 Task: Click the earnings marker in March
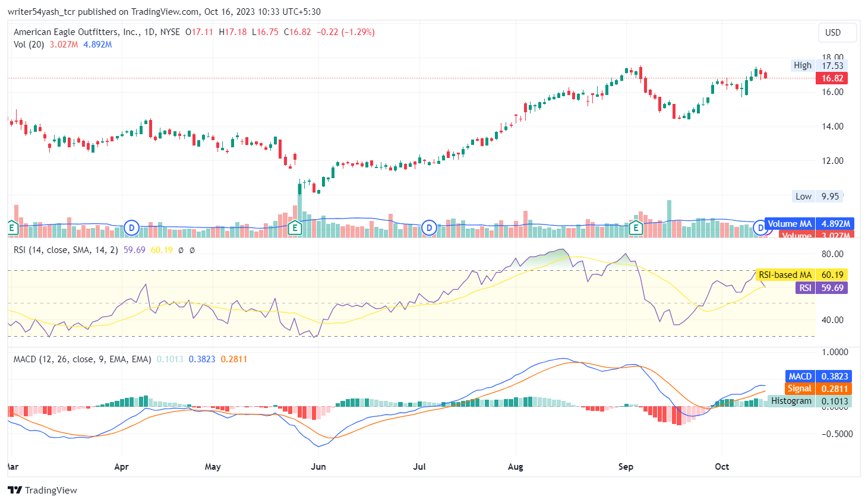click(11, 227)
